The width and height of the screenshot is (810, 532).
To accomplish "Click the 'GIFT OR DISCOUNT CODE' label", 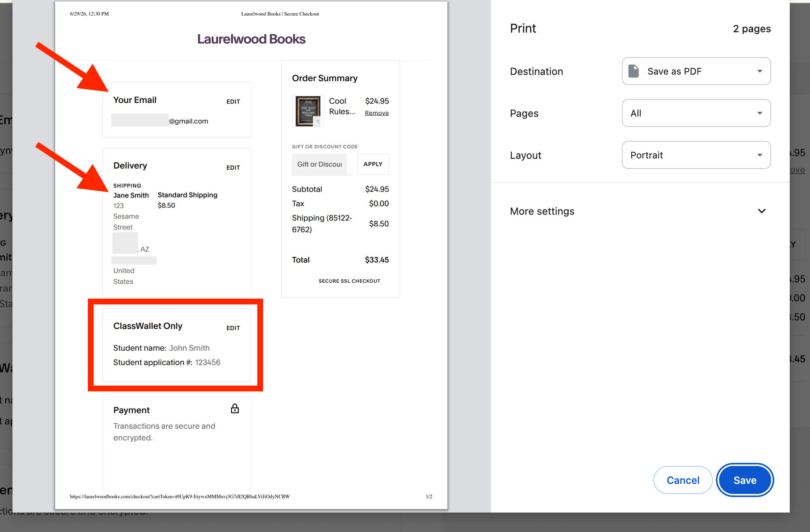I will [325, 147].
